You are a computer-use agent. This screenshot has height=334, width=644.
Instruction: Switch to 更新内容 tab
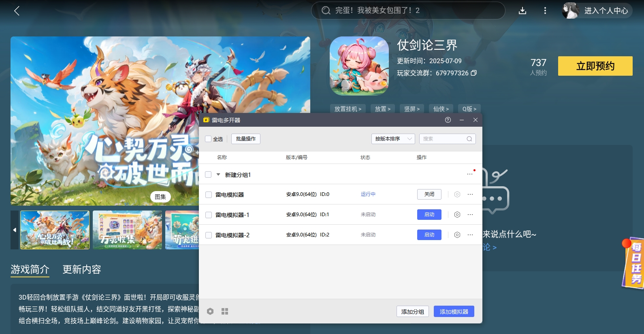pos(82,269)
